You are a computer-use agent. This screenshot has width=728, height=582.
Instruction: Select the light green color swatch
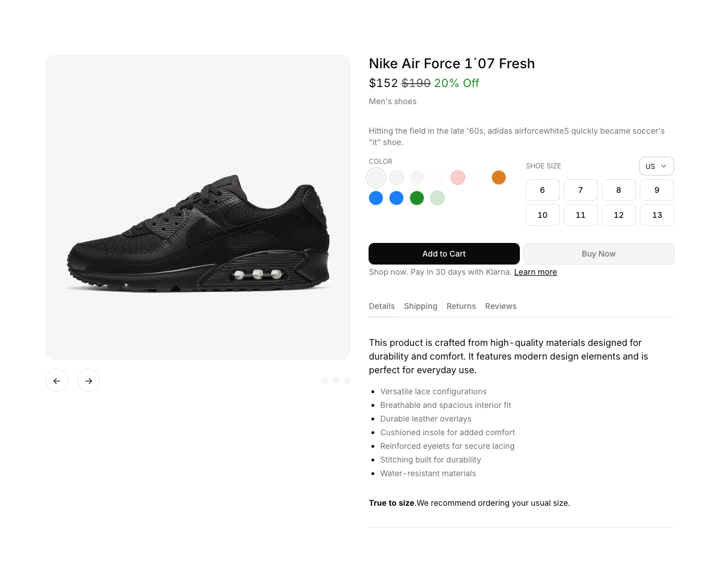click(x=437, y=198)
